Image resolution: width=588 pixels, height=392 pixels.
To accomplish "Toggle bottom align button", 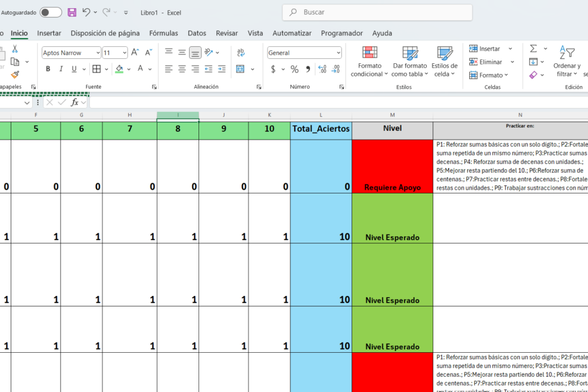I will pyautogui.click(x=195, y=52).
